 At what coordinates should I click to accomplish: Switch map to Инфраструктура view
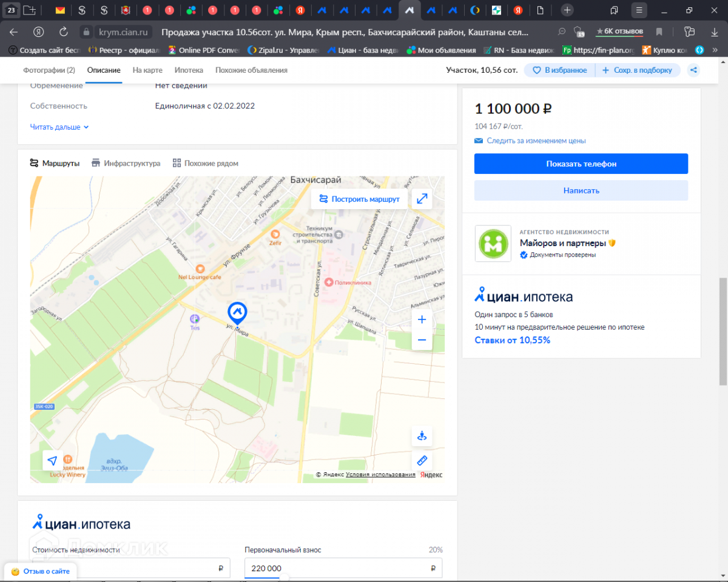tap(126, 163)
